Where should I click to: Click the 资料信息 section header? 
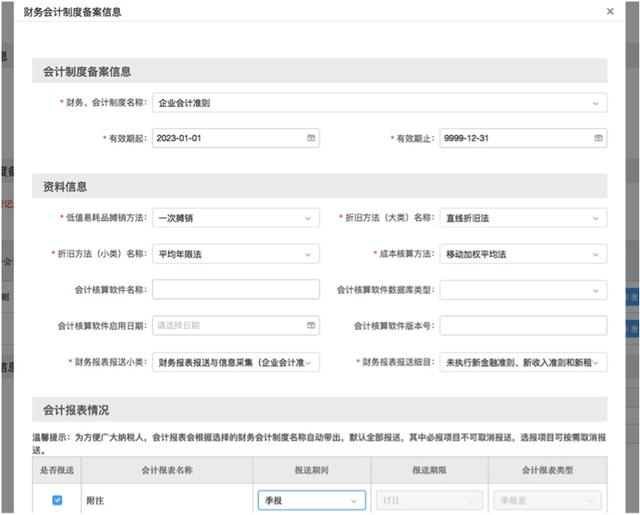[x=320, y=186]
